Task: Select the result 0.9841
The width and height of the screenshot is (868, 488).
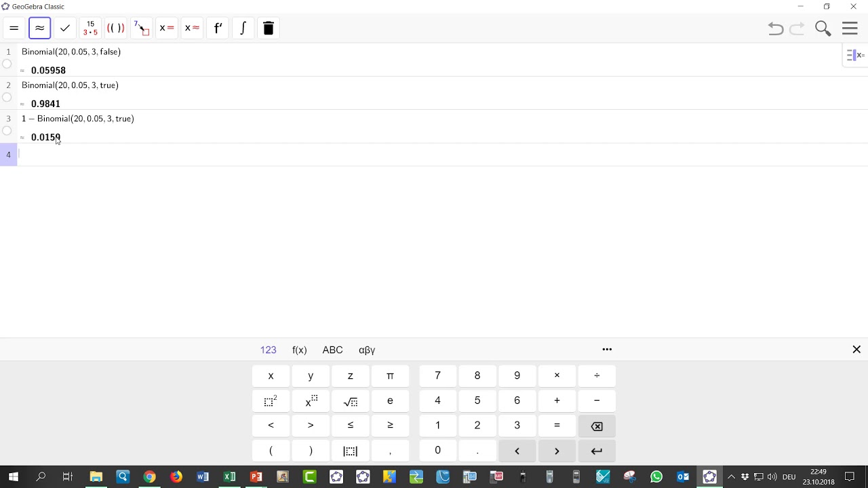Action: (x=45, y=104)
